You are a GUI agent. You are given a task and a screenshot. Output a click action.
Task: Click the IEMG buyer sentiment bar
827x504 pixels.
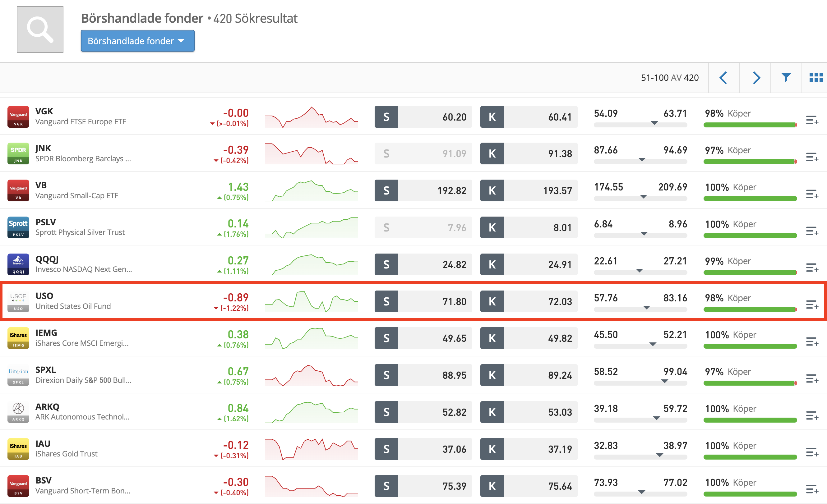750,346
